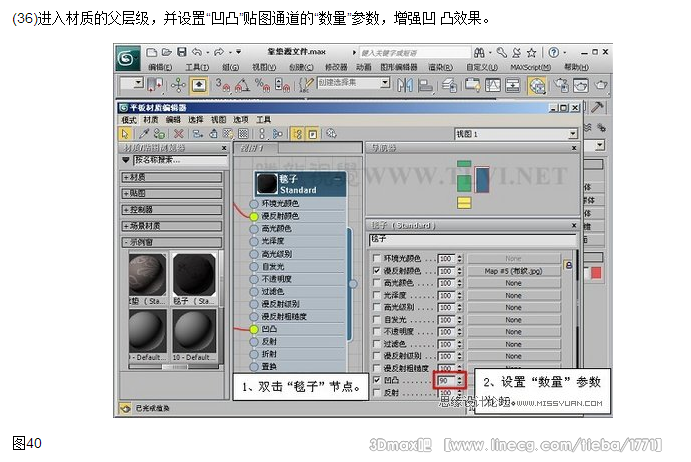Click the 凹凸 amount value field
The image size is (691, 462).
tap(444, 381)
